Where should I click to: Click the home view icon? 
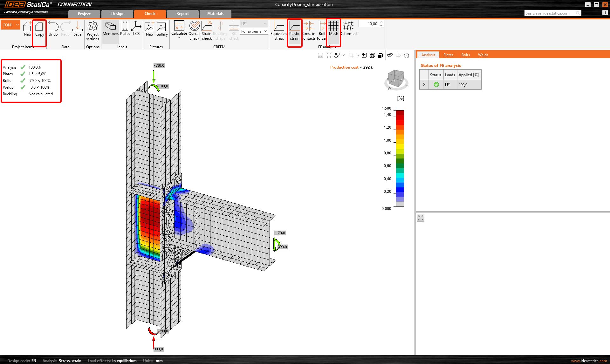point(407,55)
